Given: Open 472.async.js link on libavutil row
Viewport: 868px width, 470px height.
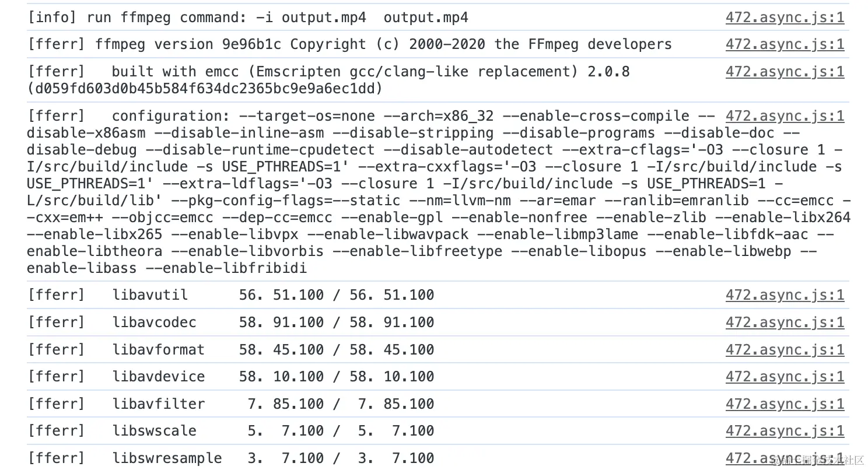Looking at the screenshot, I should pyautogui.click(x=785, y=295).
